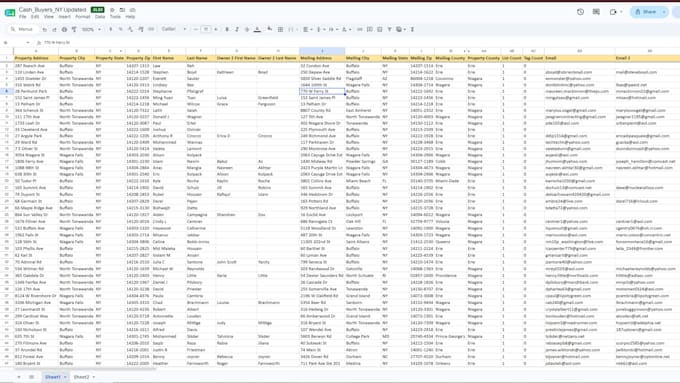This screenshot has width=680, height=383.
Task: Toggle bold formatting
Action: tap(227, 29)
